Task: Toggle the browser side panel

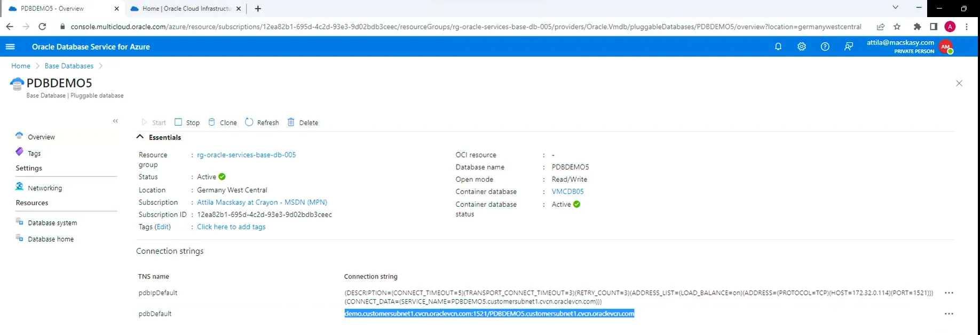Action: click(934, 26)
